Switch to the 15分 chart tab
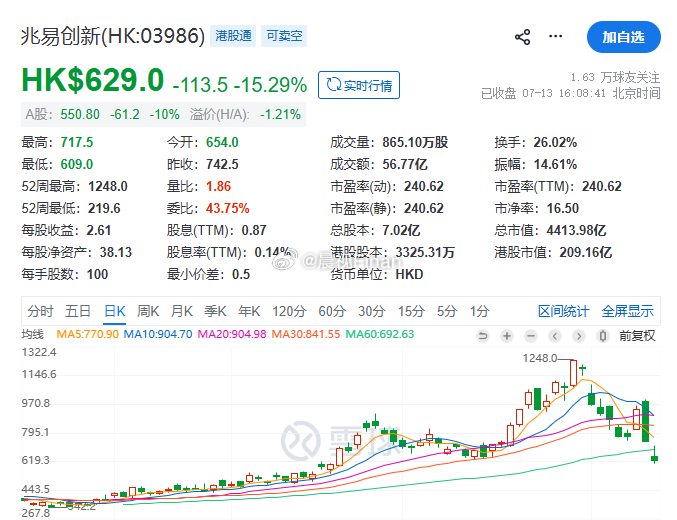The width and height of the screenshot is (677, 520). [x=411, y=311]
